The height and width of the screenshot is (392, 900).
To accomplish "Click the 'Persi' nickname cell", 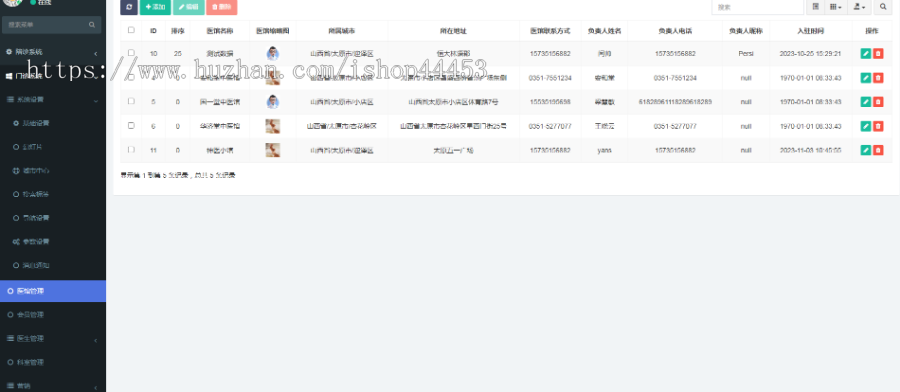I will point(746,53).
